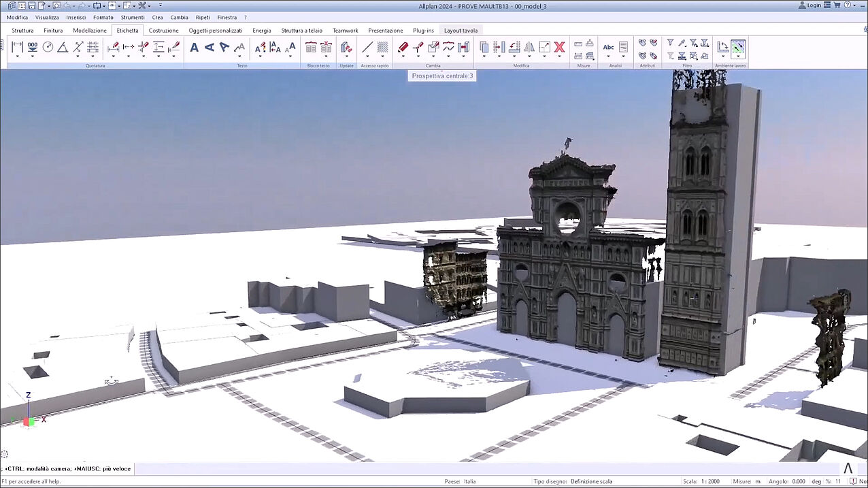Image resolution: width=868 pixels, height=488 pixels.
Task: Click the Login button
Action: (x=809, y=5)
